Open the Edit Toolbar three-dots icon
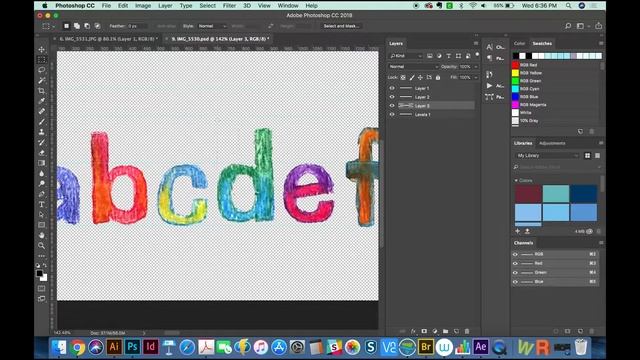 point(42,256)
